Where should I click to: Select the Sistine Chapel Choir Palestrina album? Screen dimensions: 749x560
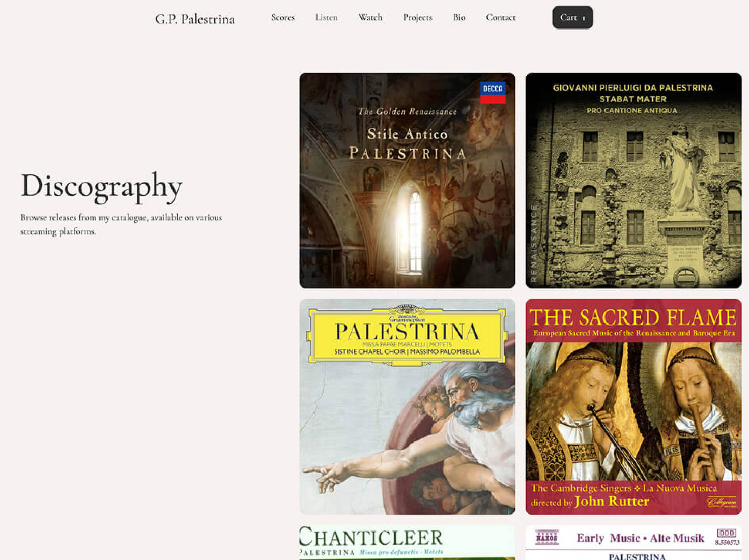coord(407,406)
